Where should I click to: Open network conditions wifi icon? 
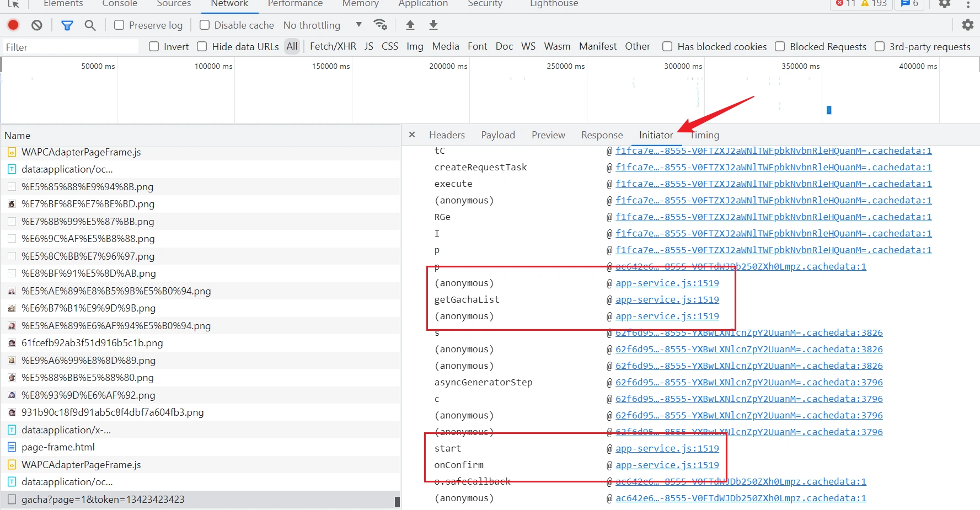click(x=380, y=25)
